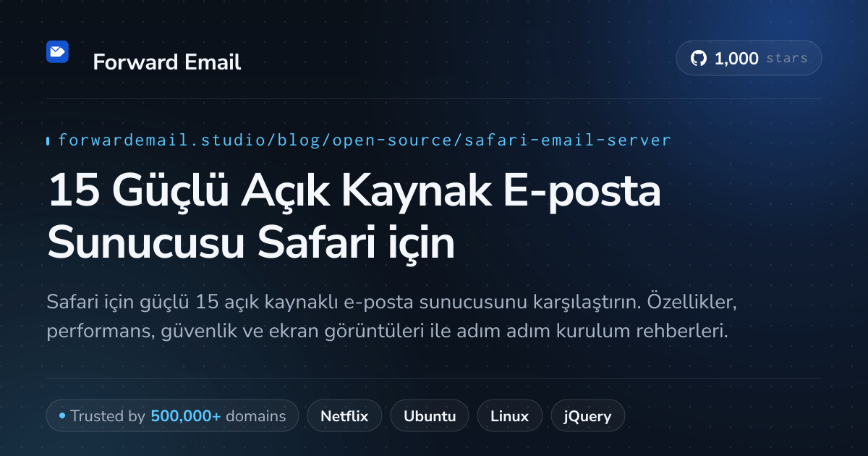
Task: Click the GitHub octocat icon
Action: pos(698,59)
